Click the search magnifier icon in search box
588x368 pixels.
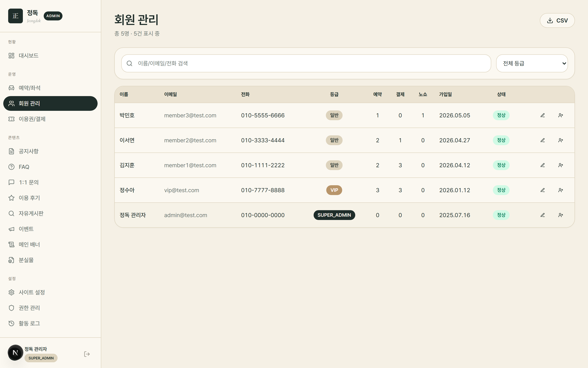[x=129, y=63]
